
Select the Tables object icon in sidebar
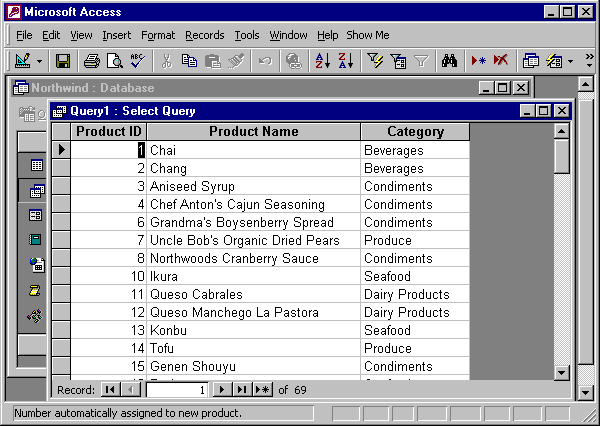[36, 165]
